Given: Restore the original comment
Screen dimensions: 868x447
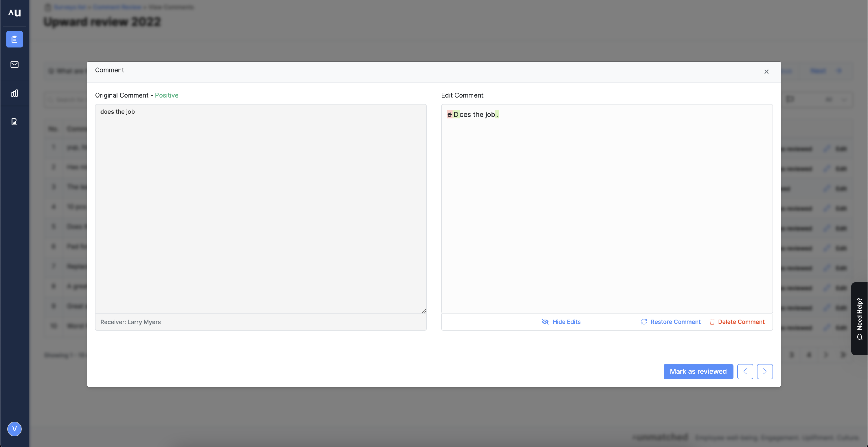Looking at the screenshot, I should click(671, 322).
